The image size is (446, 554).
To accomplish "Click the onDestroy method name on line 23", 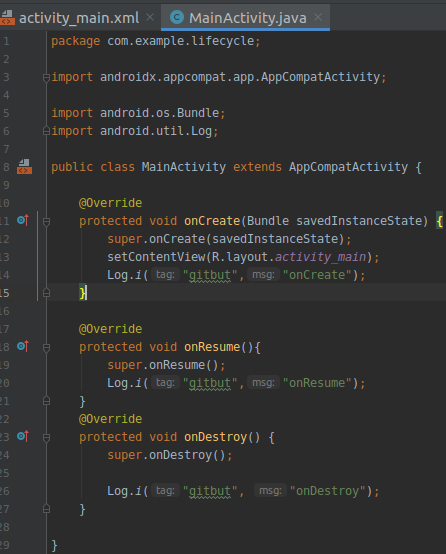I will [x=216, y=437].
